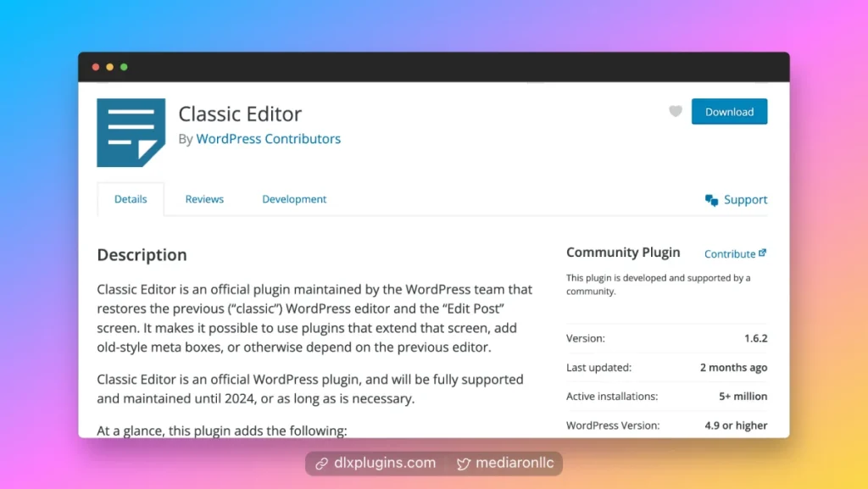Screen dimensions: 868x489
Task: Click the Active installations: label
Action: 612,396
